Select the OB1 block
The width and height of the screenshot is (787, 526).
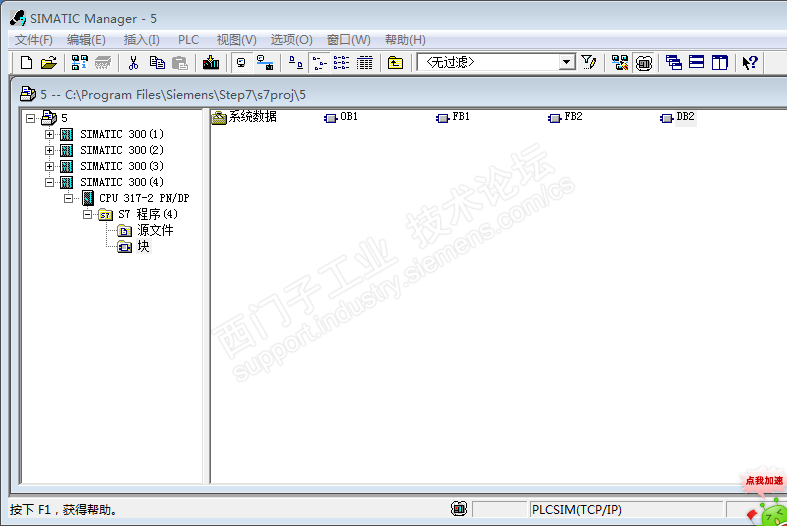tap(341, 117)
